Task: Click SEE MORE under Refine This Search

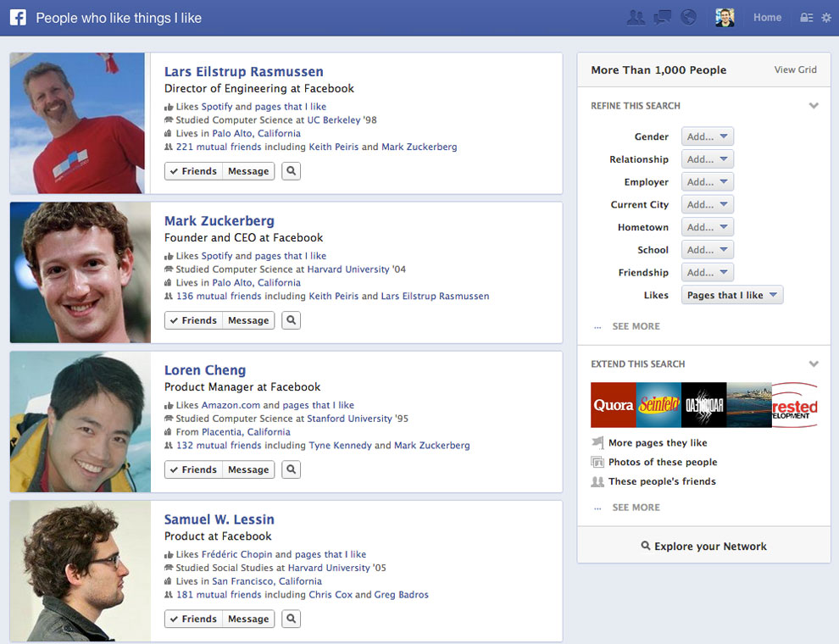Action: [636, 326]
